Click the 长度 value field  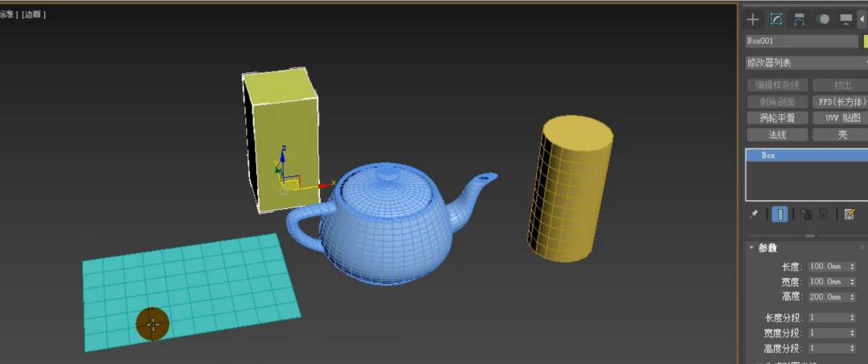[x=828, y=267]
